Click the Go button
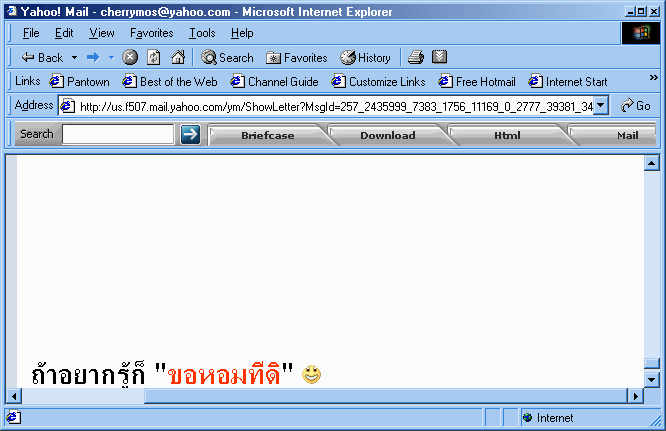Image resolution: width=666 pixels, height=431 pixels. [x=635, y=106]
